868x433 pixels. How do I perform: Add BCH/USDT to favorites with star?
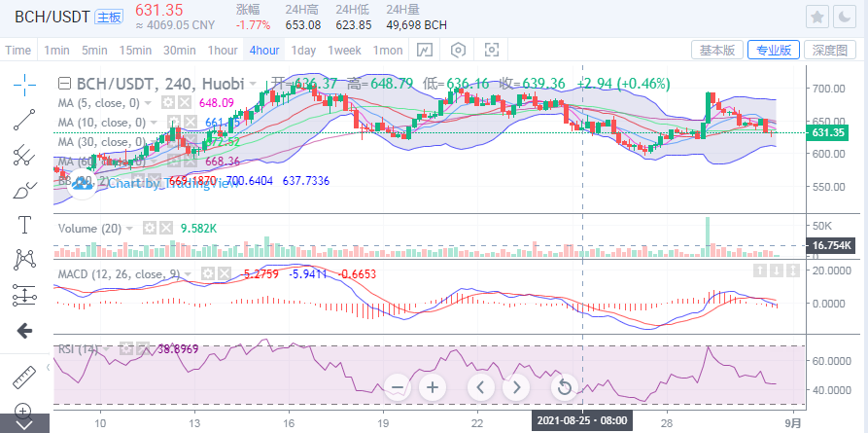[x=817, y=18]
